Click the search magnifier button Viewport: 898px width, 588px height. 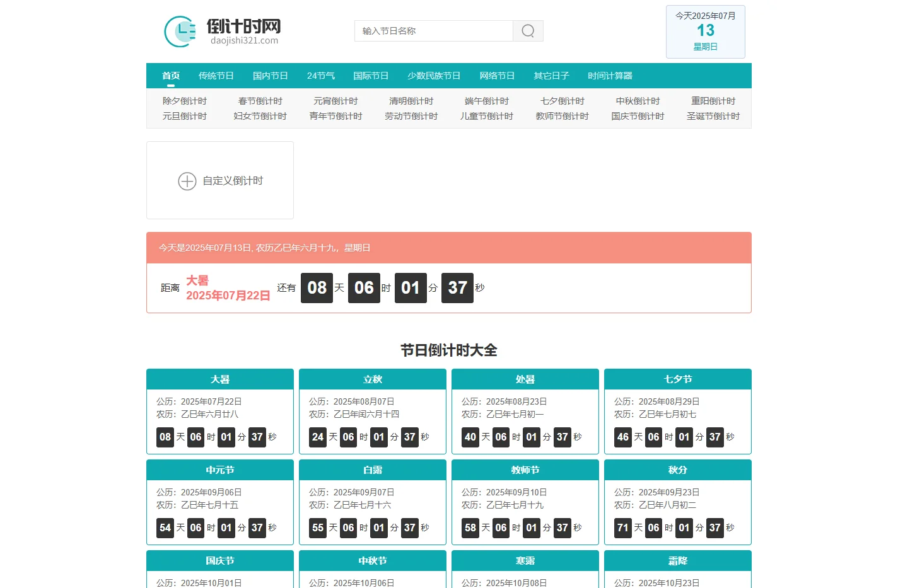click(528, 31)
